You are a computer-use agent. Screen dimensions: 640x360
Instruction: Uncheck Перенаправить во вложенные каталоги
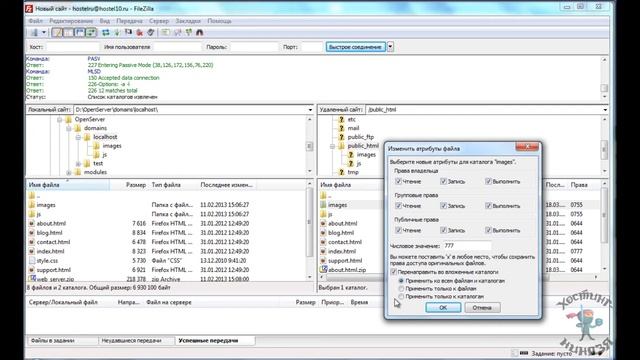pyautogui.click(x=393, y=272)
